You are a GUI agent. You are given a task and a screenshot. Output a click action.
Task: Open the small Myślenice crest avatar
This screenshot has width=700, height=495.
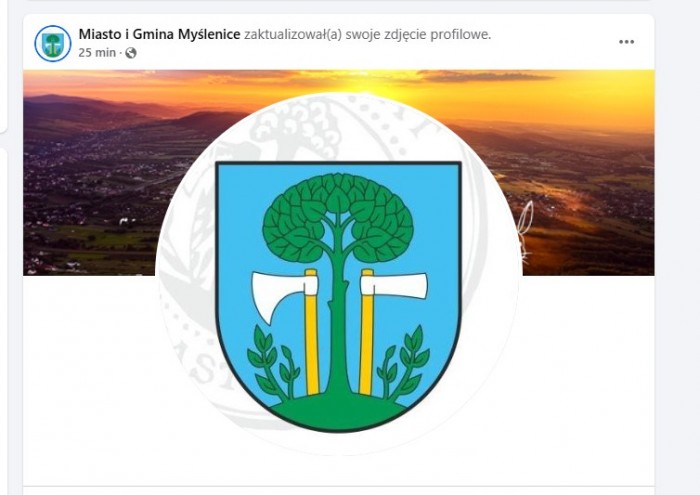(53, 44)
